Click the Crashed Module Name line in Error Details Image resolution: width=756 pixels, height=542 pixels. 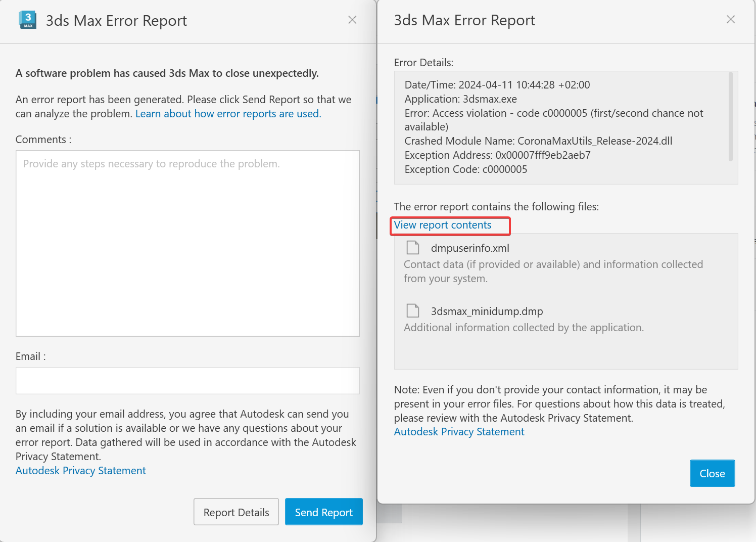tap(538, 141)
